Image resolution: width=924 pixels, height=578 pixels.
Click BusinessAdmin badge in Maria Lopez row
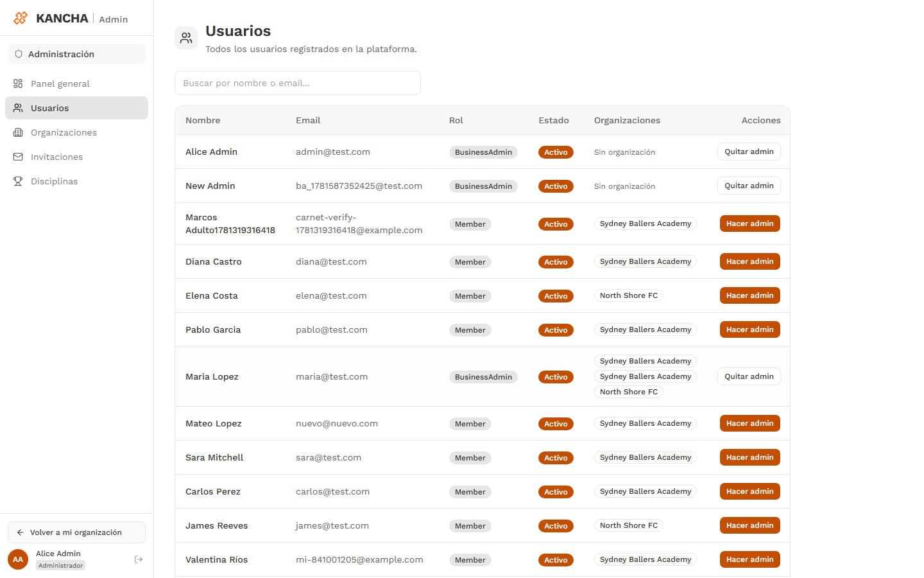(x=483, y=377)
